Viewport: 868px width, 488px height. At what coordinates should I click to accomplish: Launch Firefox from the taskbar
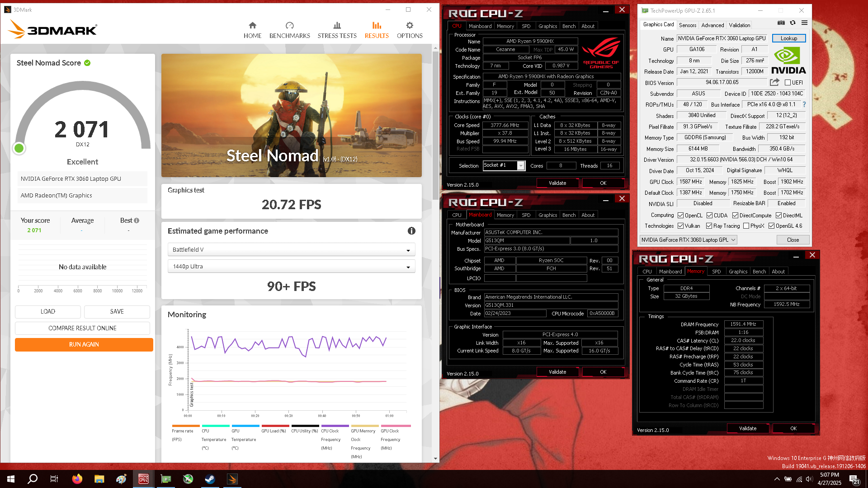(77, 479)
